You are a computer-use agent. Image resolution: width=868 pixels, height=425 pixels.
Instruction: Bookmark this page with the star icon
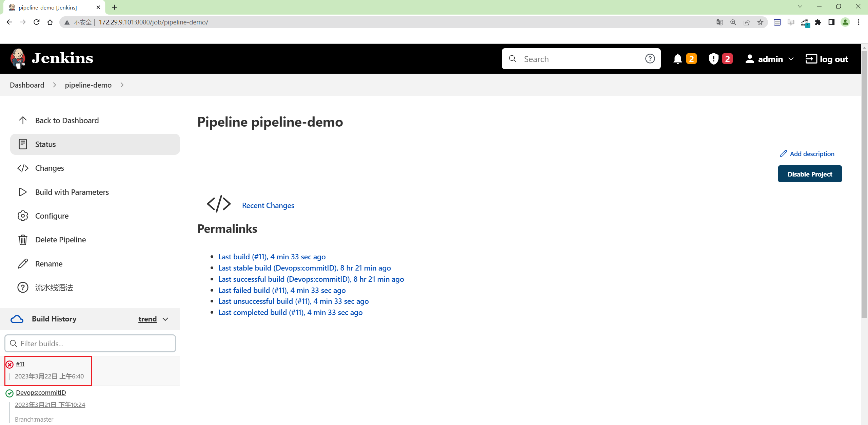tap(761, 22)
